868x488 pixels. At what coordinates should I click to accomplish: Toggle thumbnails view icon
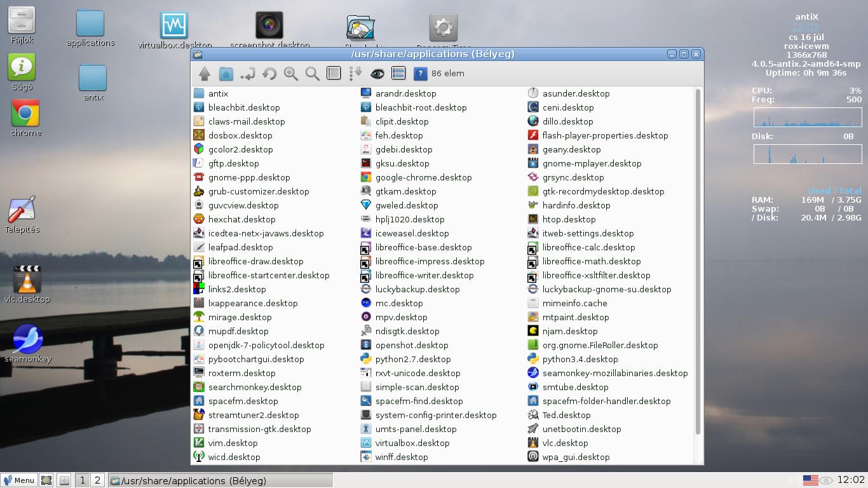(398, 74)
